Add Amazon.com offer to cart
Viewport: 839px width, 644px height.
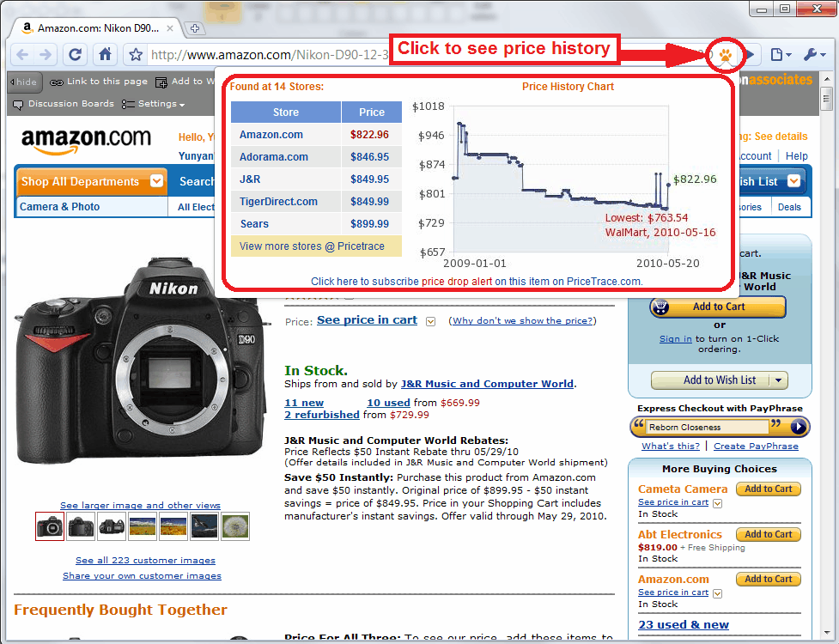(769, 580)
